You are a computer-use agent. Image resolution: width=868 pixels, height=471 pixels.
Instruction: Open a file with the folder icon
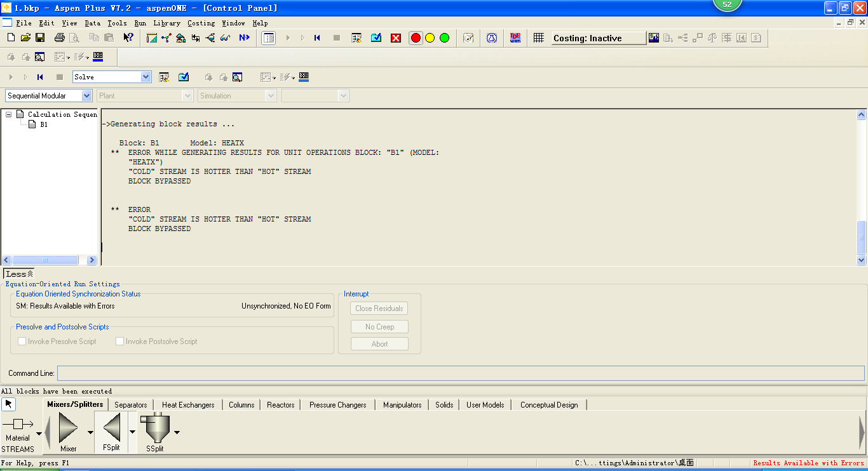(x=25, y=38)
